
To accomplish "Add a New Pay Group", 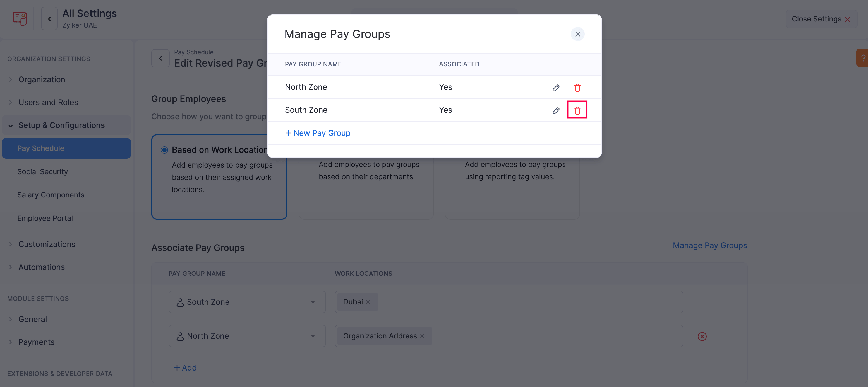I will (318, 133).
